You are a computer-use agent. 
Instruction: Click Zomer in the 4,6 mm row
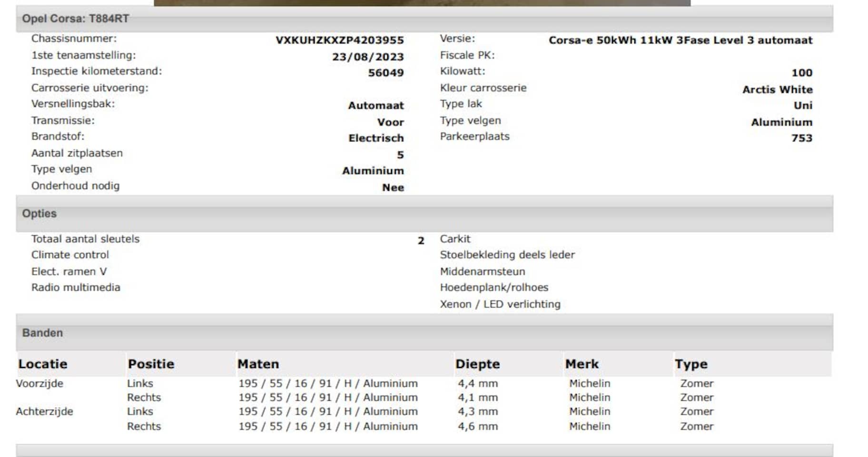tap(697, 427)
